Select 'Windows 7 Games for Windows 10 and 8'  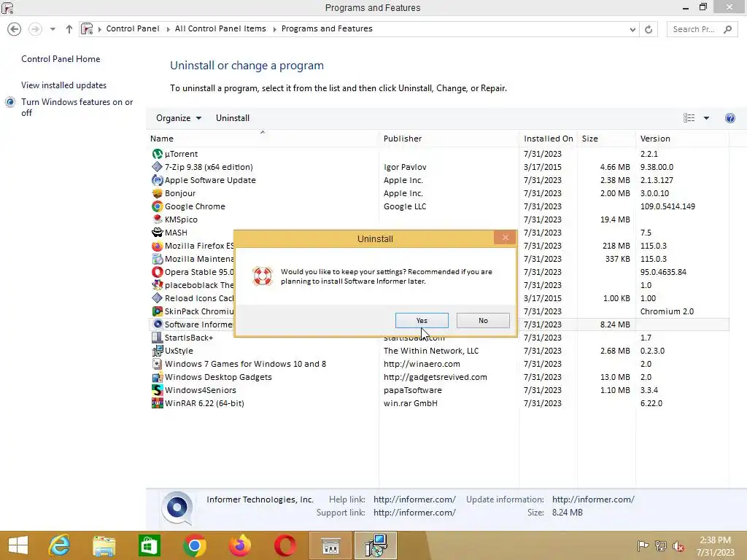point(245,364)
